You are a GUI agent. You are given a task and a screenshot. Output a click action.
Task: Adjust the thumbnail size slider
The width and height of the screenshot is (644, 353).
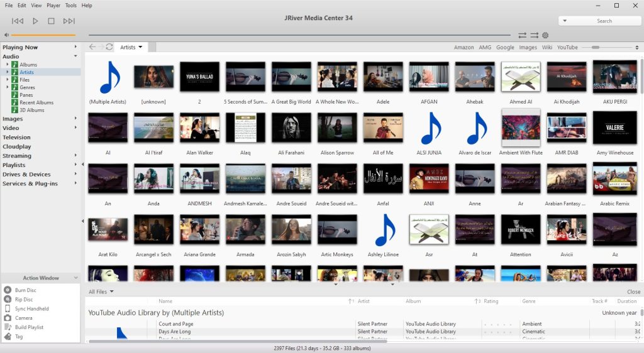(x=596, y=47)
